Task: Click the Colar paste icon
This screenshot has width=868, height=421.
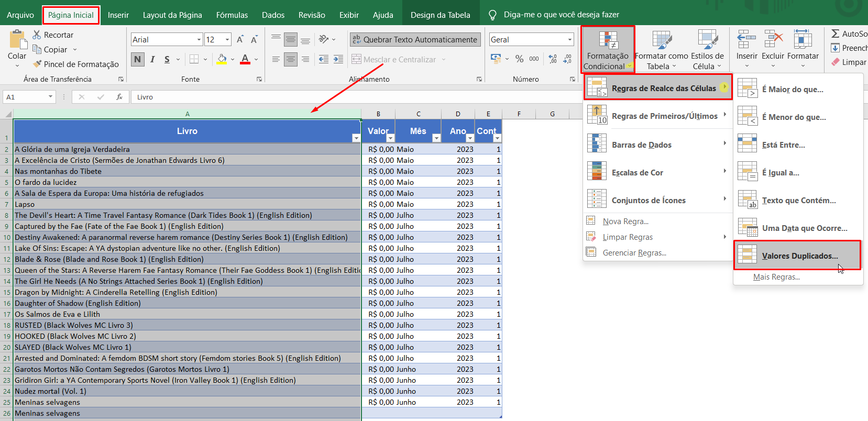Action: coord(17,40)
